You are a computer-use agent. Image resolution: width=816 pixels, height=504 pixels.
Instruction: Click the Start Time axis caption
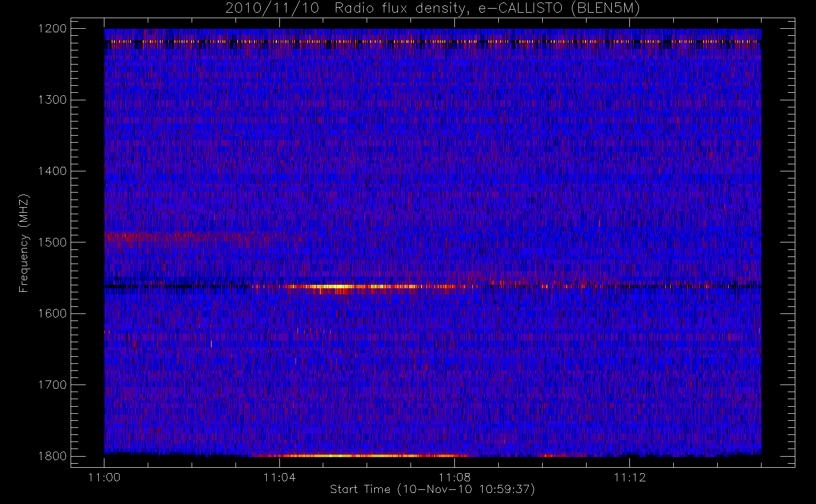pos(433,489)
